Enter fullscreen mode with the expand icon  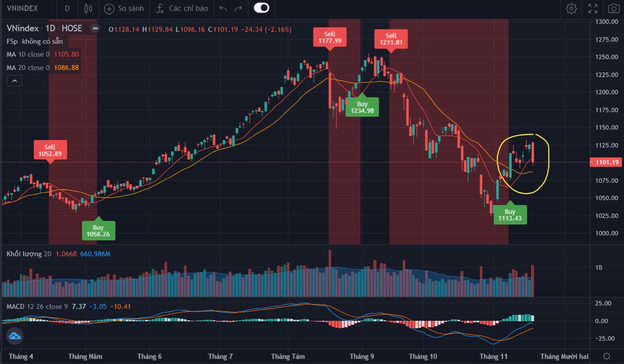tap(593, 8)
